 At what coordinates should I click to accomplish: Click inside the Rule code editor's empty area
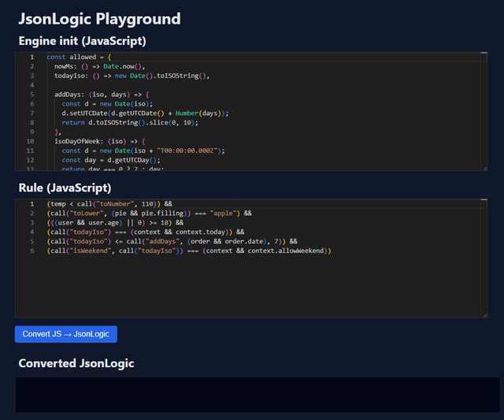(x=251, y=286)
